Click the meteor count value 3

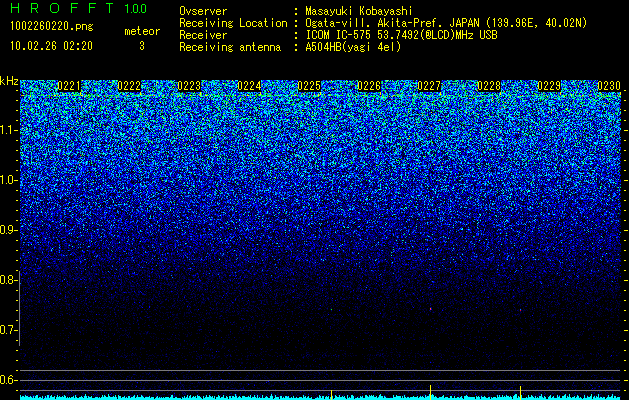click(x=142, y=46)
